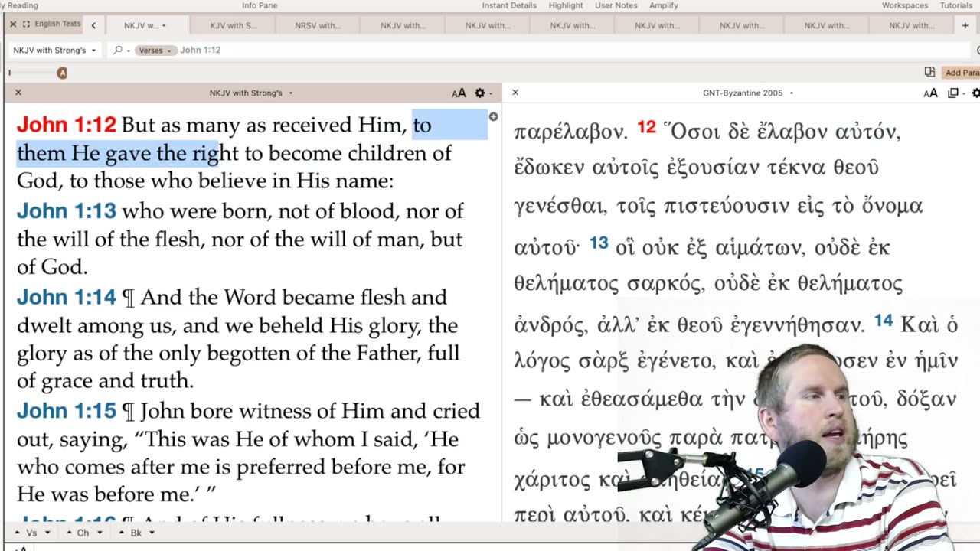This screenshot has width=980, height=551.
Task: Switch to the NRSV with... tab
Action: tap(318, 25)
